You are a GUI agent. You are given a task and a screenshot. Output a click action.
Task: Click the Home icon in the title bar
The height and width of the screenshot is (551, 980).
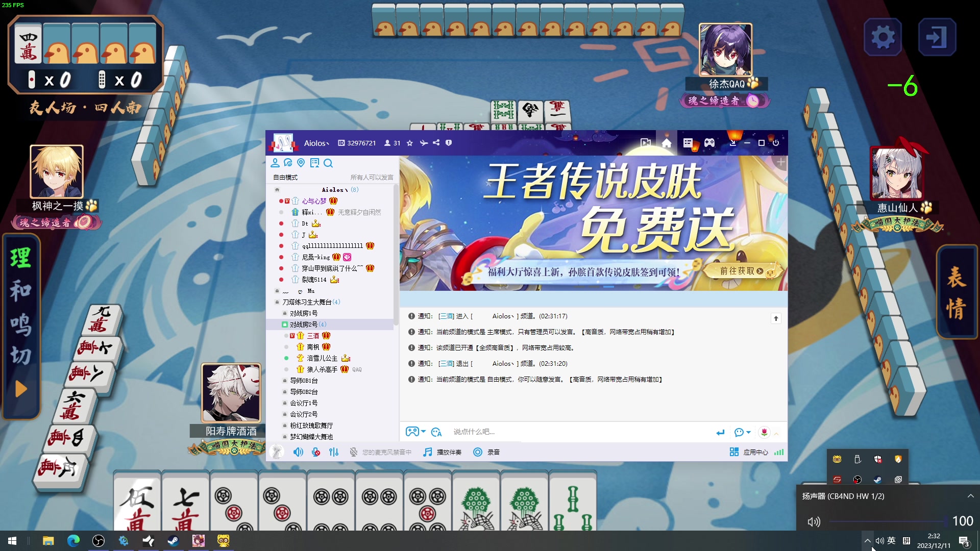[x=667, y=143]
